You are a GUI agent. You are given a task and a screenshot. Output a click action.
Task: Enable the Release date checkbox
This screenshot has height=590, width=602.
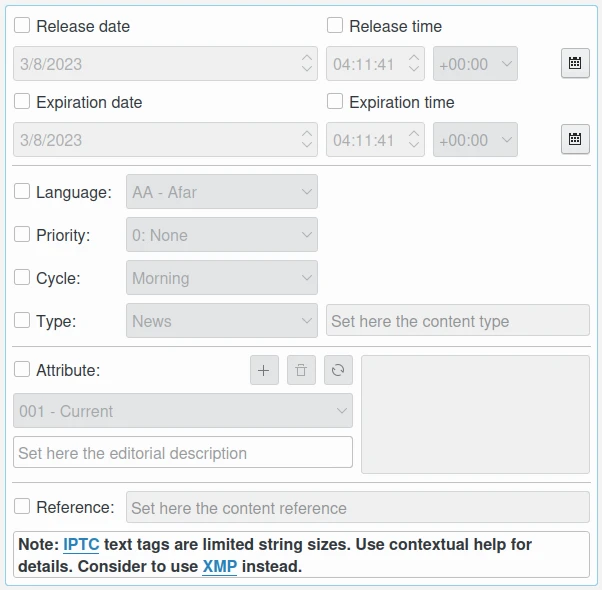[x=22, y=26]
